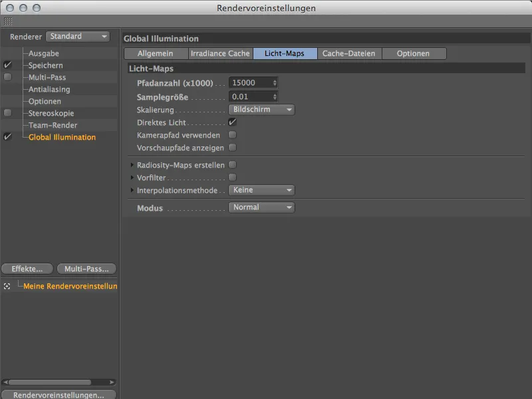This screenshot has height=399, width=532.
Task: Switch to the Allgemein tab
Action: (x=156, y=54)
